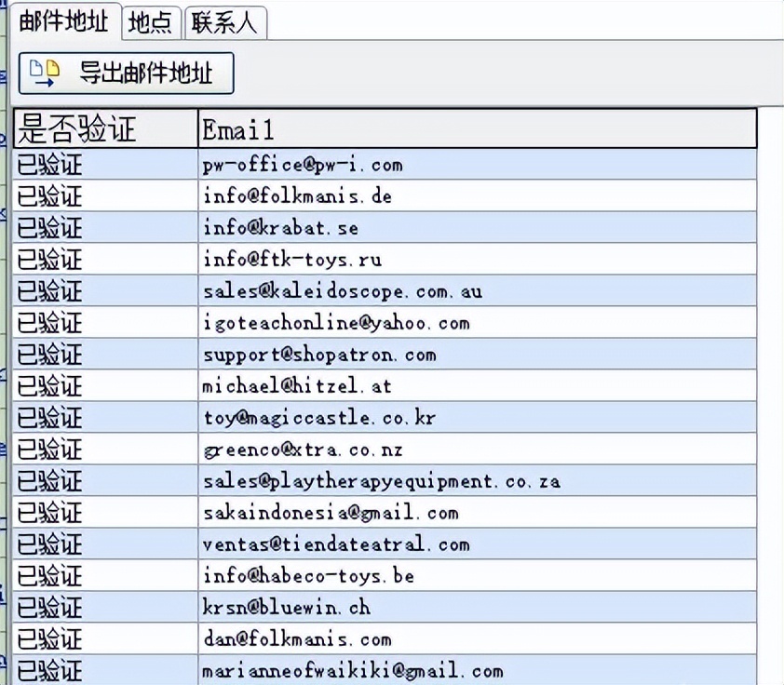Select email info@ftk-toys.ru
The image size is (784, 685).
(292, 260)
